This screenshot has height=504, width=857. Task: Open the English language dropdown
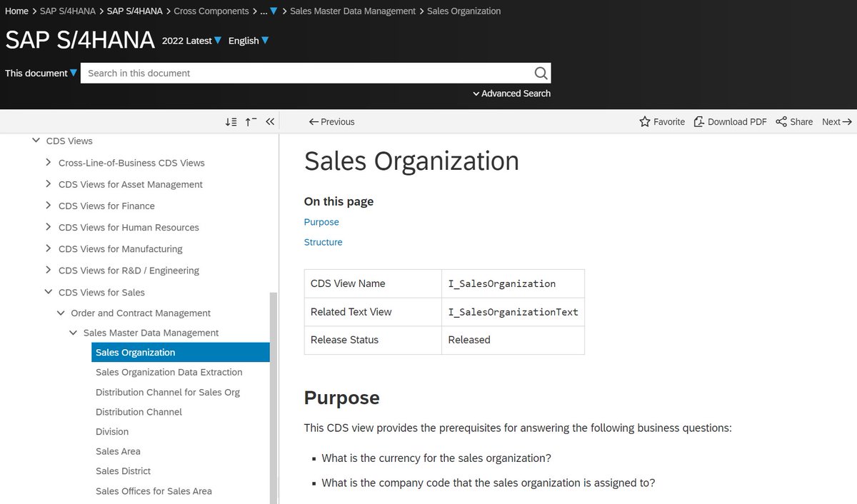click(x=249, y=41)
